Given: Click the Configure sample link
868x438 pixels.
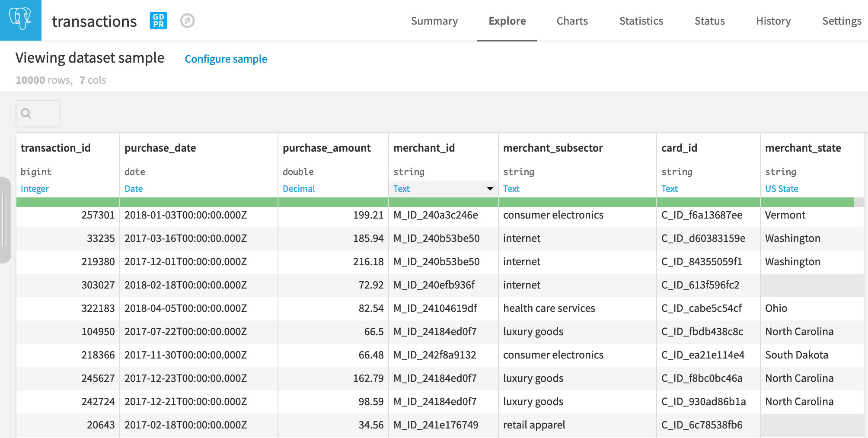Looking at the screenshot, I should tap(226, 59).
